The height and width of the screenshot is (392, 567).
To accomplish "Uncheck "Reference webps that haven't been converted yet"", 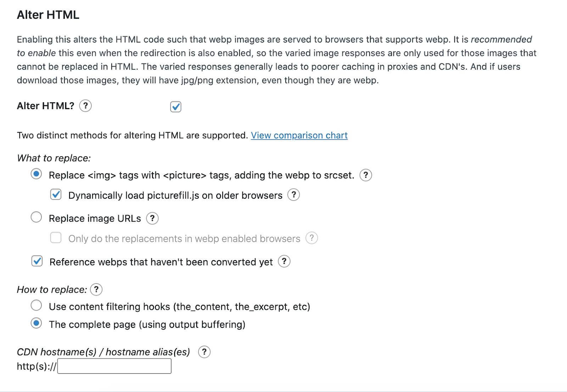I will tap(37, 261).
